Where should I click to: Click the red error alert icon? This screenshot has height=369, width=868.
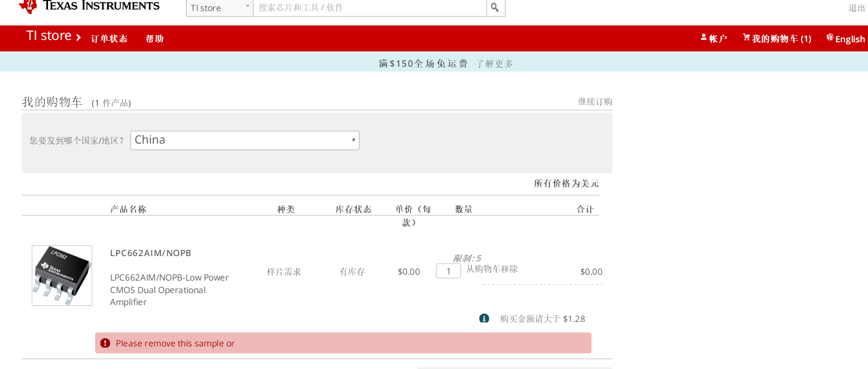pyautogui.click(x=105, y=343)
